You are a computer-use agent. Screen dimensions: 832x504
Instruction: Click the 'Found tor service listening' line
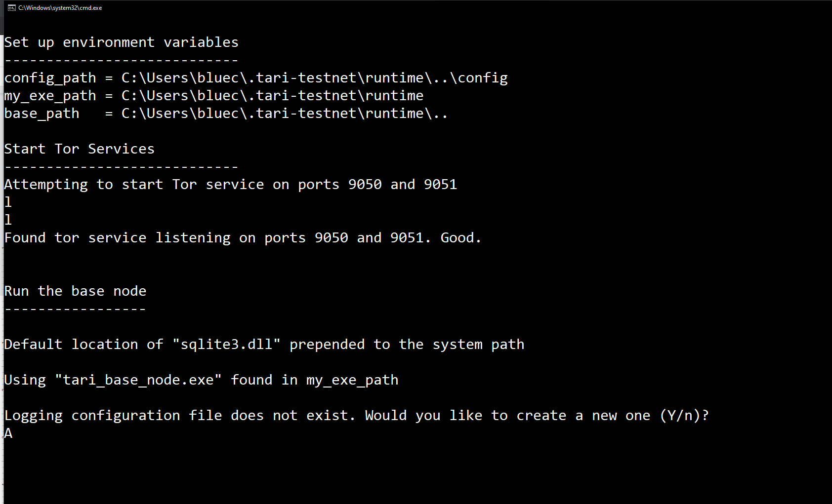click(242, 238)
